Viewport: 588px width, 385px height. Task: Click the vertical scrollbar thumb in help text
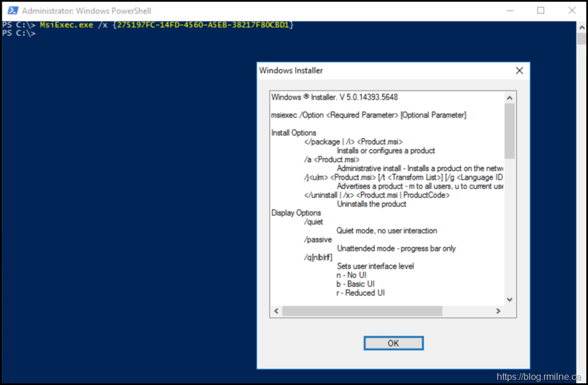pos(510,130)
